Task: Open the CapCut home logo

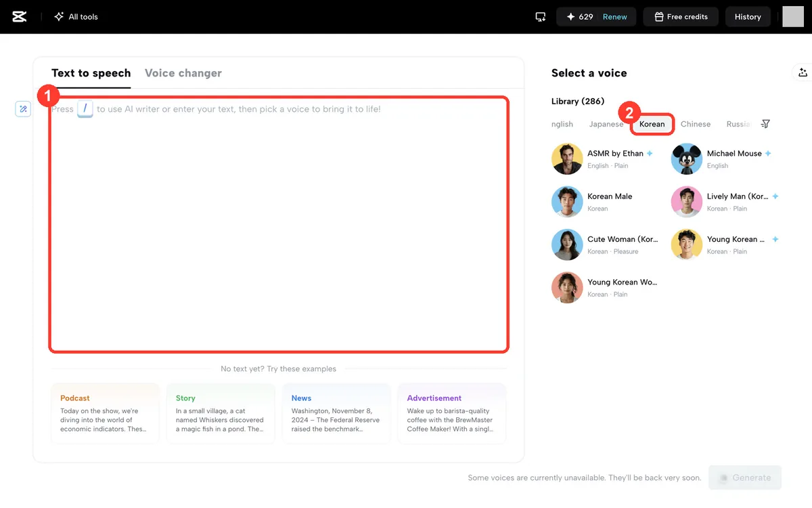Action: 20,16
